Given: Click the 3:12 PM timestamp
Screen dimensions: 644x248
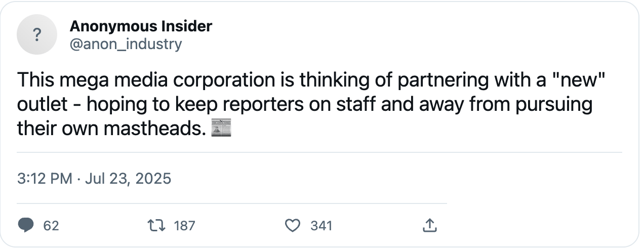Looking at the screenshot, I should click(45, 179).
